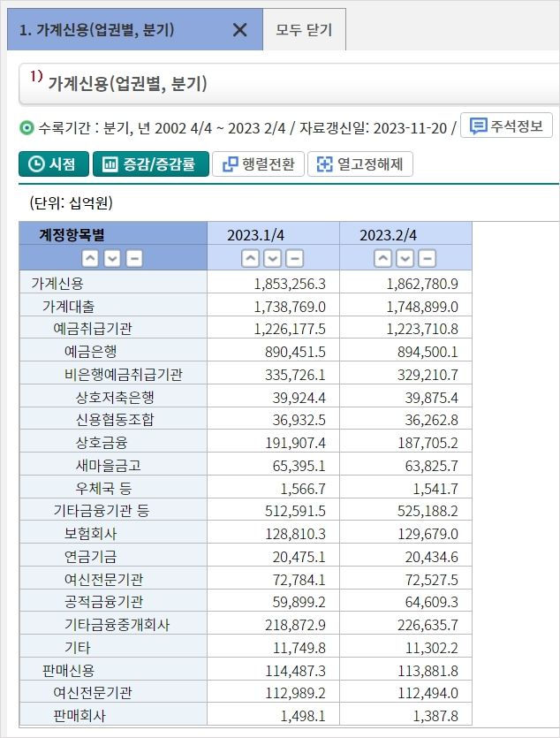Click the 행렬전환 transpose button
This screenshot has width=560, height=738.
258,164
